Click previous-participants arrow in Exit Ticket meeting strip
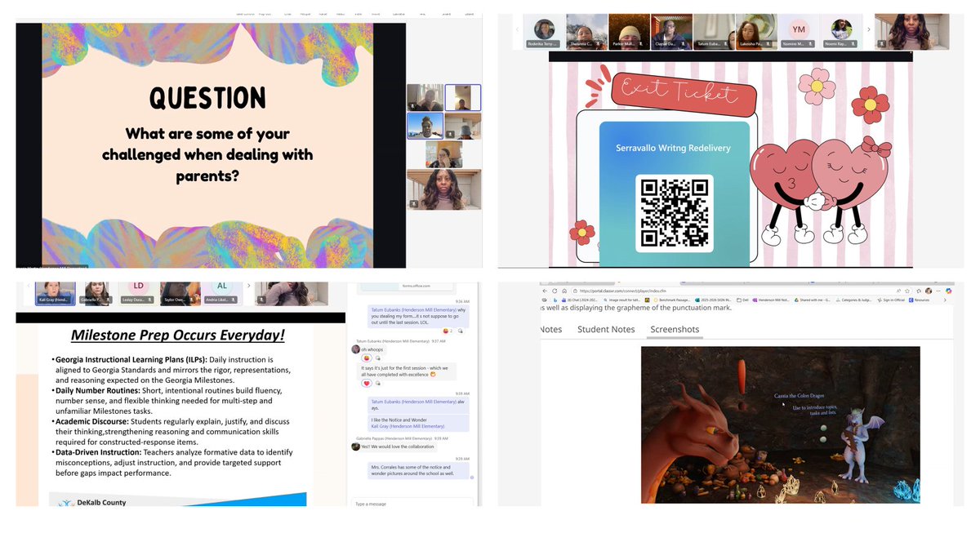The height and width of the screenshot is (551, 980). point(517,29)
